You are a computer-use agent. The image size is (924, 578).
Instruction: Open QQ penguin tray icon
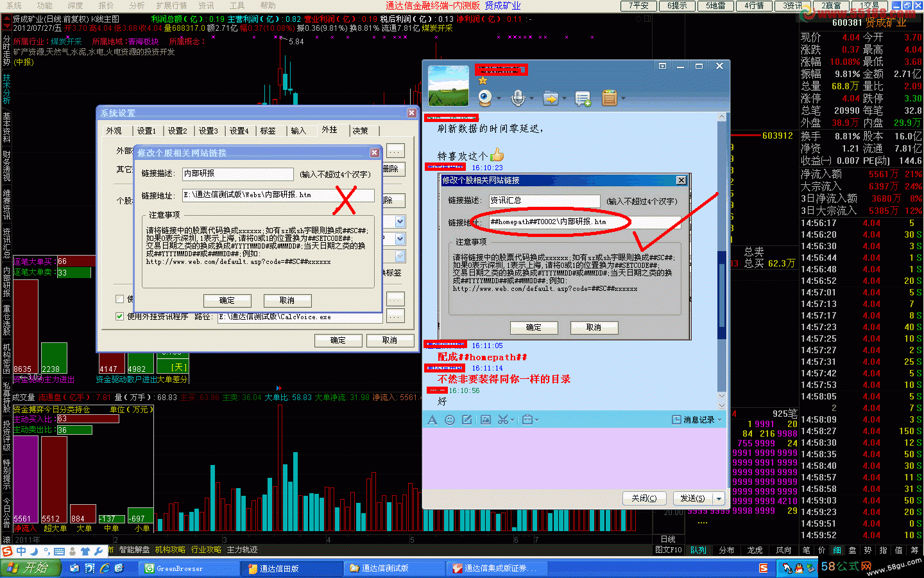coord(798,568)
